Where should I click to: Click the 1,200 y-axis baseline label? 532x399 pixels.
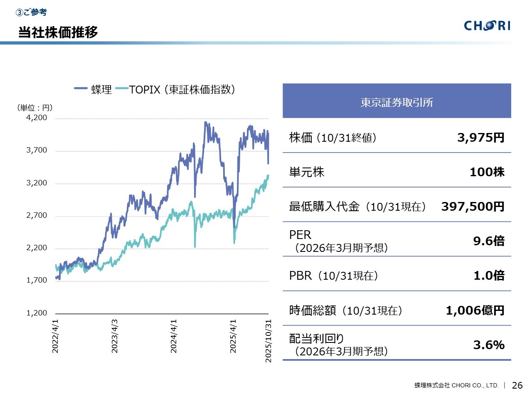click(37, 313)
